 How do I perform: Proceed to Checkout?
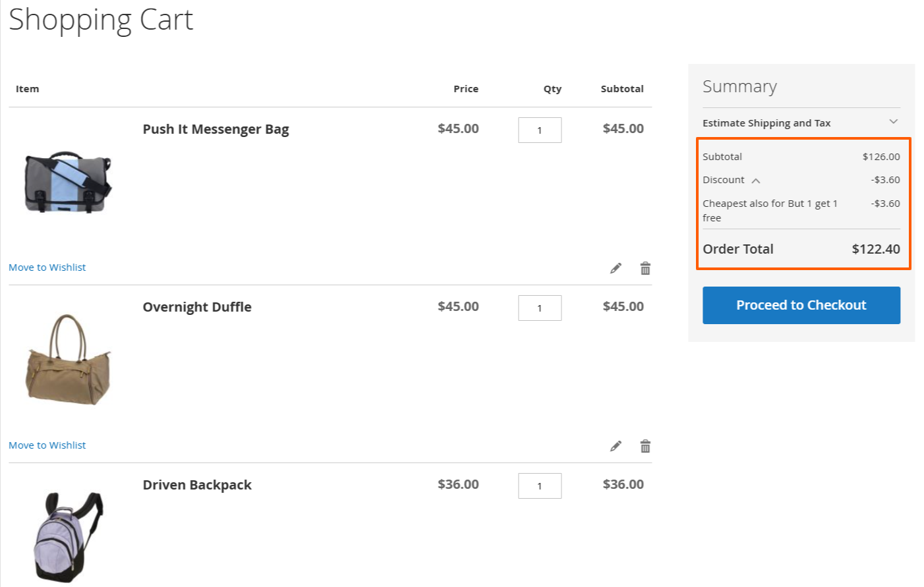pos(801,305)
